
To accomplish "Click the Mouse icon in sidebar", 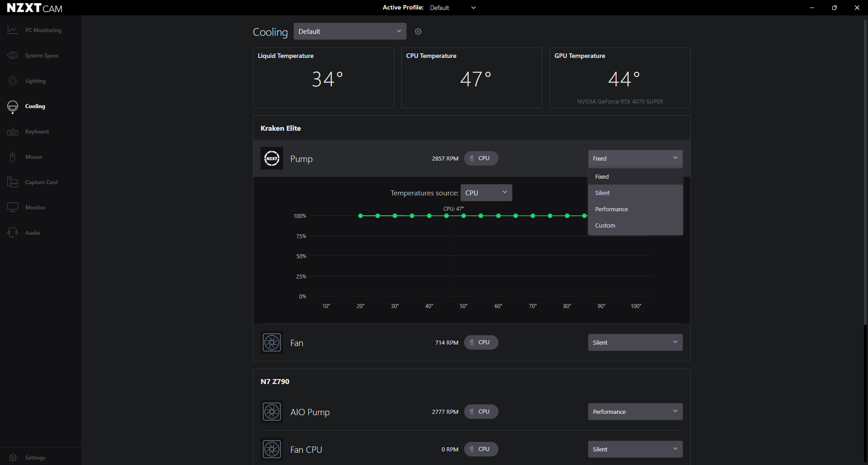I will point(13,157).
